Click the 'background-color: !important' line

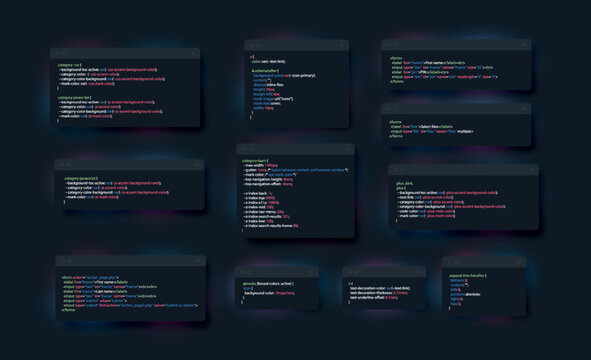269,293
